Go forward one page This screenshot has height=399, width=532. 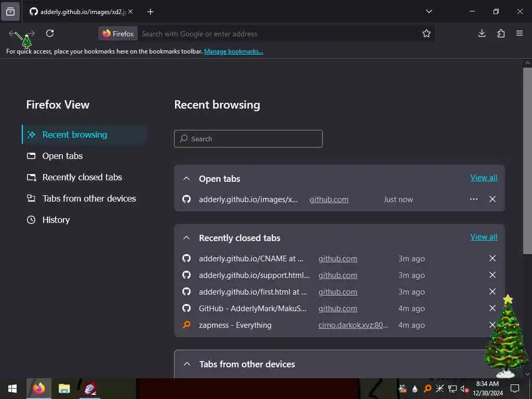point(31,33)
